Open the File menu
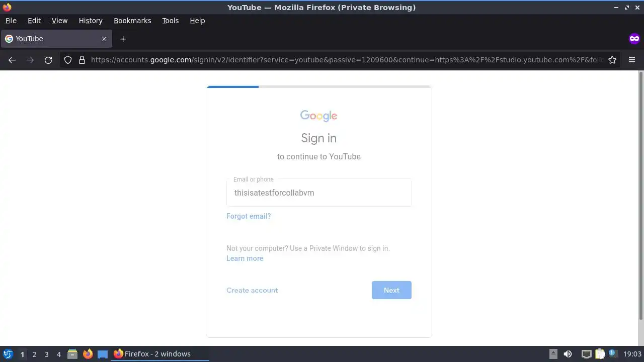 click(11, 21)
